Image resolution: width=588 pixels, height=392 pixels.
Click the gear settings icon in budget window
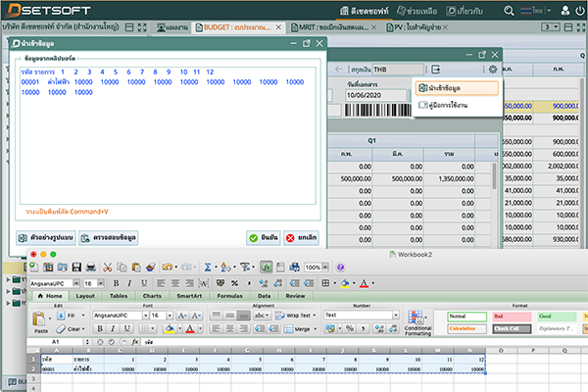pyautogui.click(x=492, y=70)
